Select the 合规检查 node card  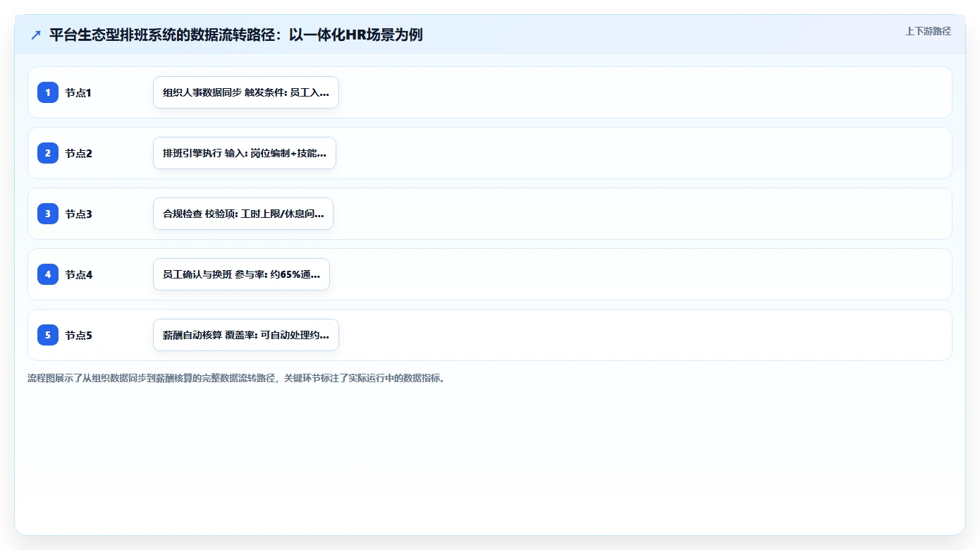click(x=243, y=214)
